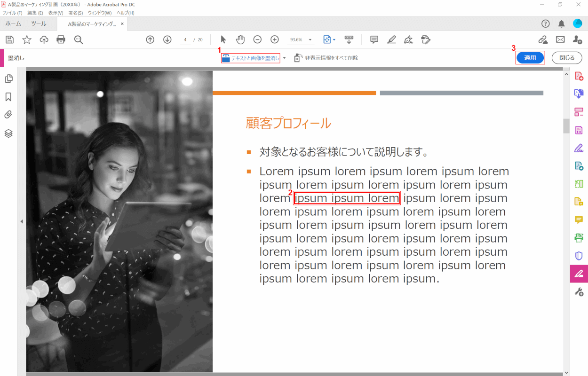
Task: Expand the redact text and image dropdown arrow
Action: pyautogui.click(x=284, y=58)
